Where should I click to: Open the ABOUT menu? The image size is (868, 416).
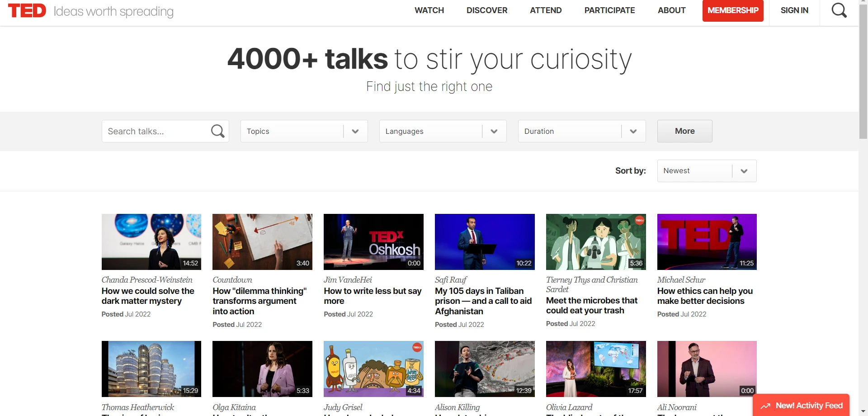pyautogui.click(x=671, y=10)
